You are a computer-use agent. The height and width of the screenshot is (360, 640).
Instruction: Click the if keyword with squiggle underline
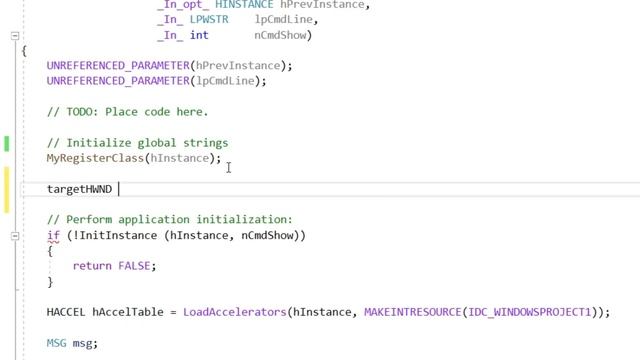pyautogui.click(x=53, y=236)
